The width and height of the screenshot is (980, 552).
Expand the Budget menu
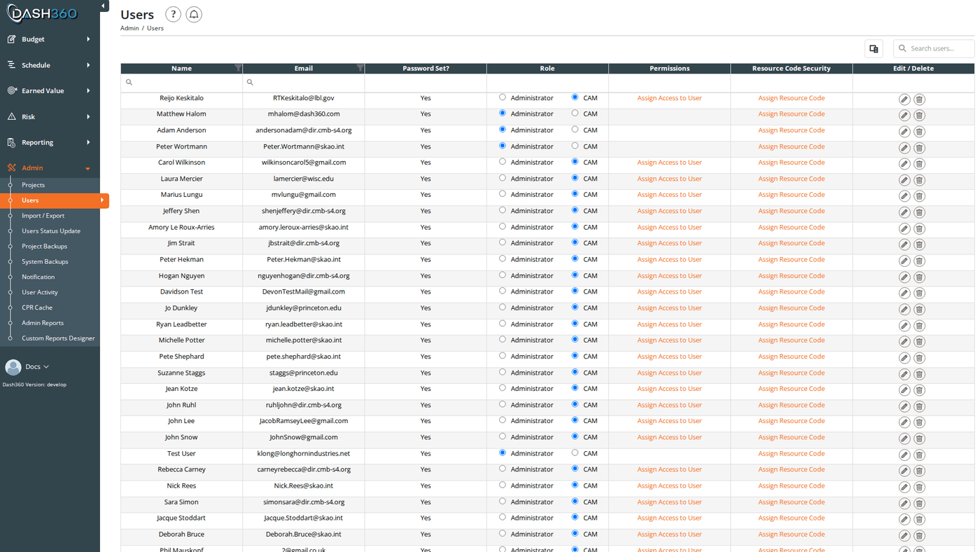point(49,39)
